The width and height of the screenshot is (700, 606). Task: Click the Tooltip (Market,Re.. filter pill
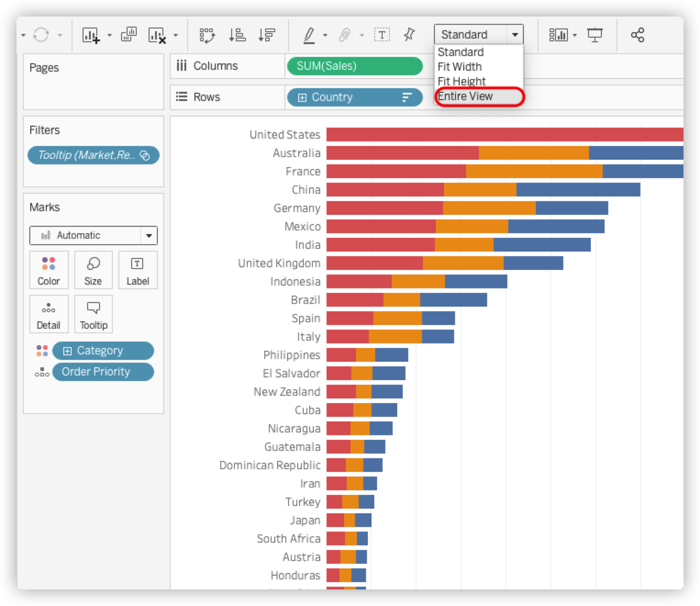point(94,155)
